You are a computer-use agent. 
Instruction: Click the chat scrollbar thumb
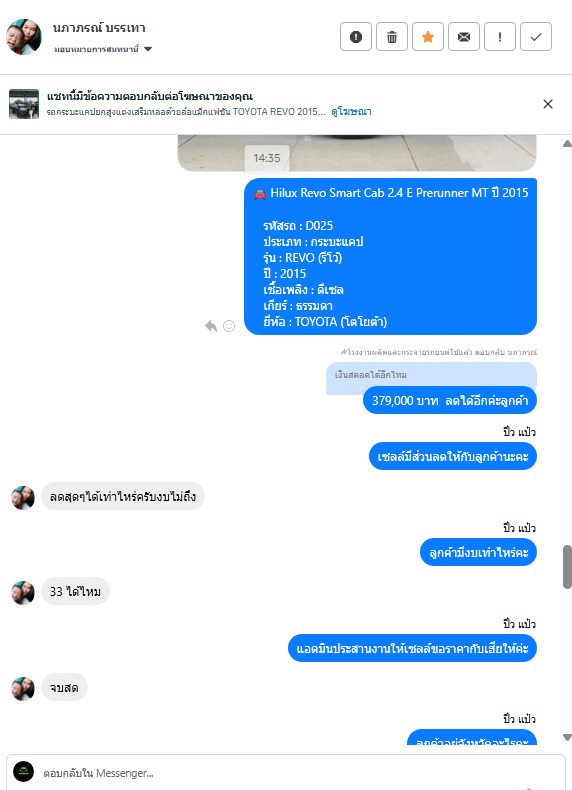point(567,566)
